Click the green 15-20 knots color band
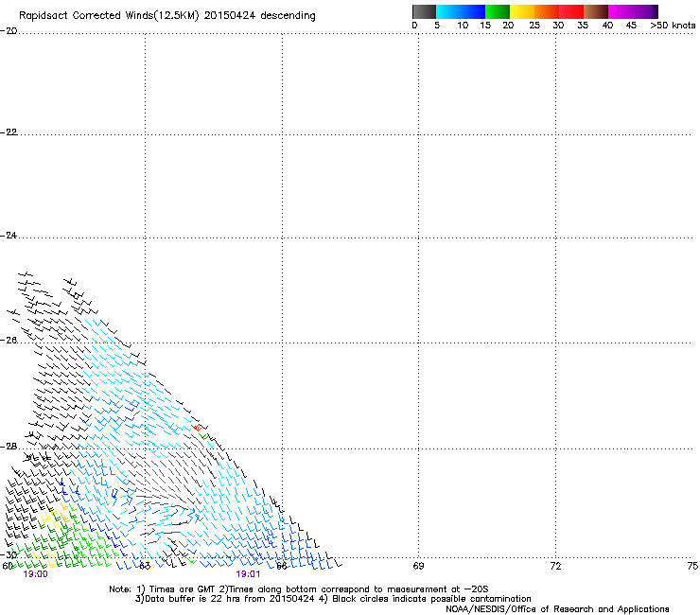700x615 pixels. 498,11
